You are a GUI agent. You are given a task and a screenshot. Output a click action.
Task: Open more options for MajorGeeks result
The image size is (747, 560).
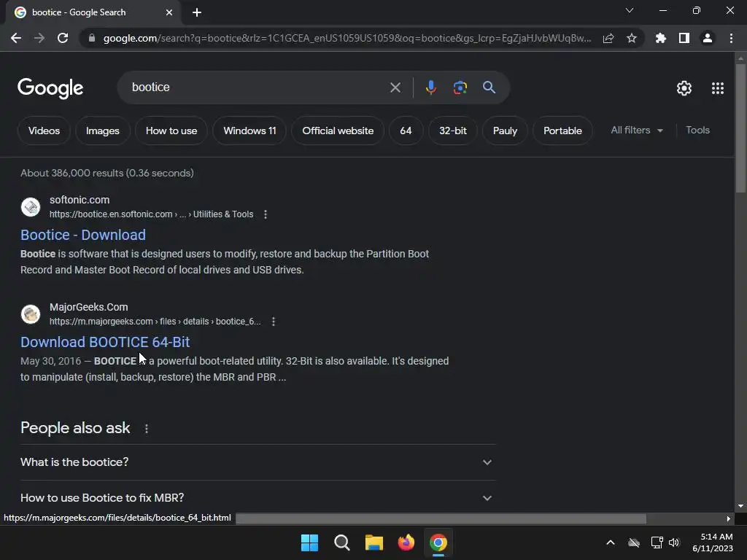[273, 322]
